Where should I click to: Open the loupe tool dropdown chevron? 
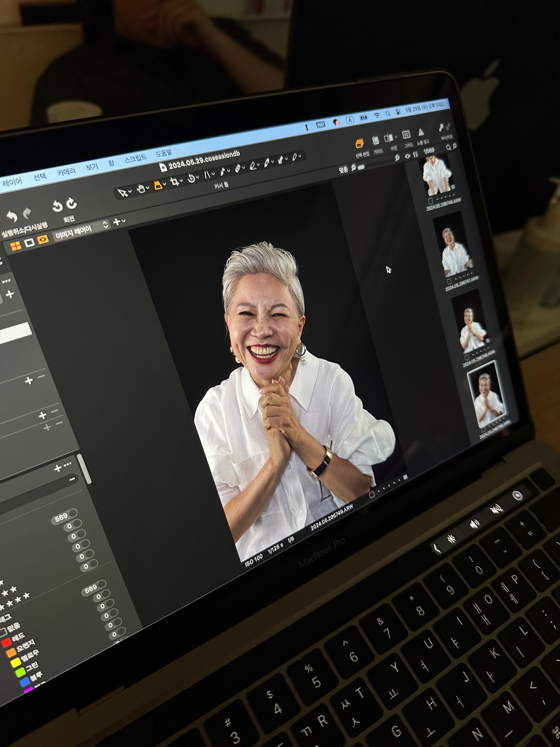click(x=164, y=184)
